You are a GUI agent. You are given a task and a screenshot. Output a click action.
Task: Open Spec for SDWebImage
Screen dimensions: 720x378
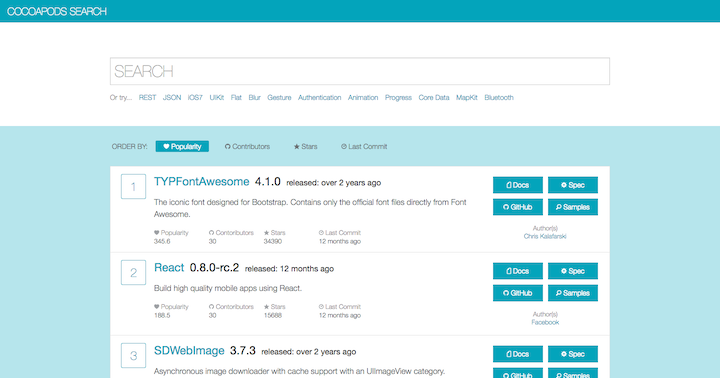573,354
